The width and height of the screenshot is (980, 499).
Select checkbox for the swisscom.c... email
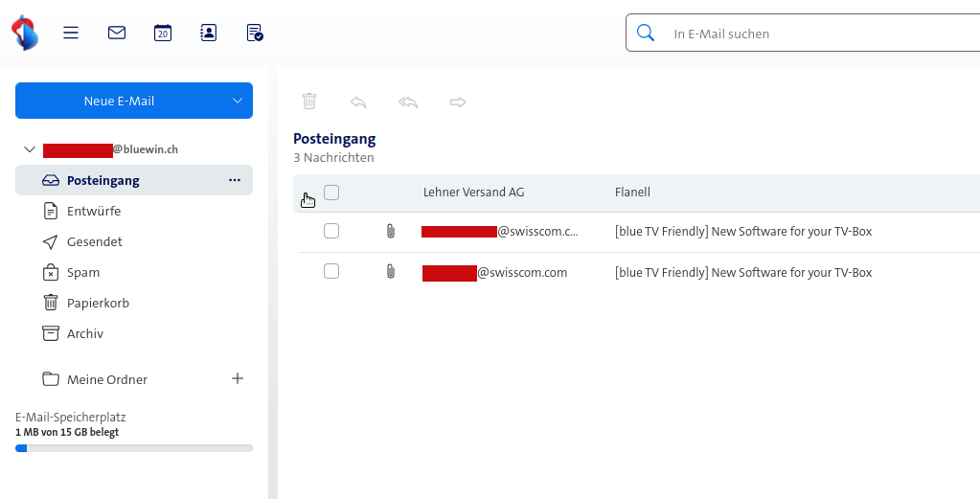click(331, 231)
